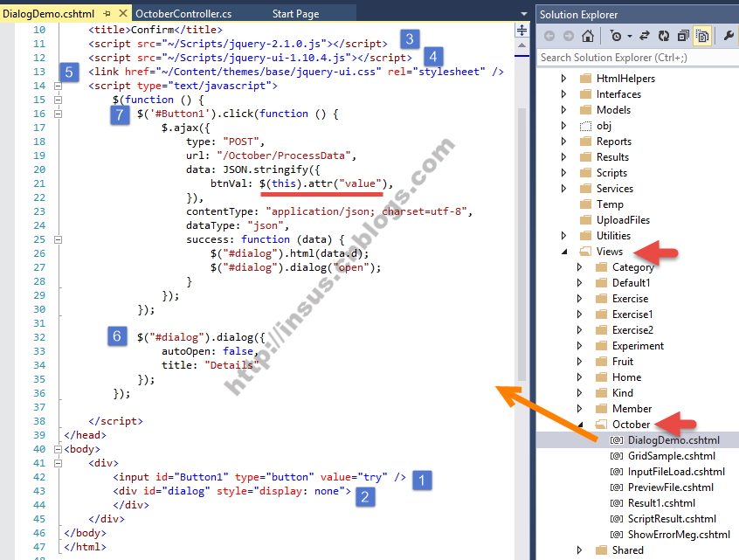
Task: Expand the Interfaces folder
Action: (563, 94)
